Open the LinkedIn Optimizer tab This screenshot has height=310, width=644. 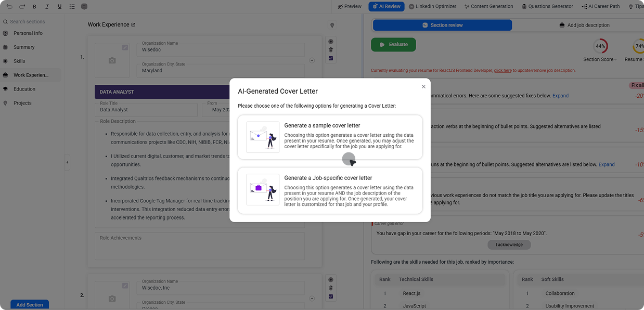click(x=433, y=6)
